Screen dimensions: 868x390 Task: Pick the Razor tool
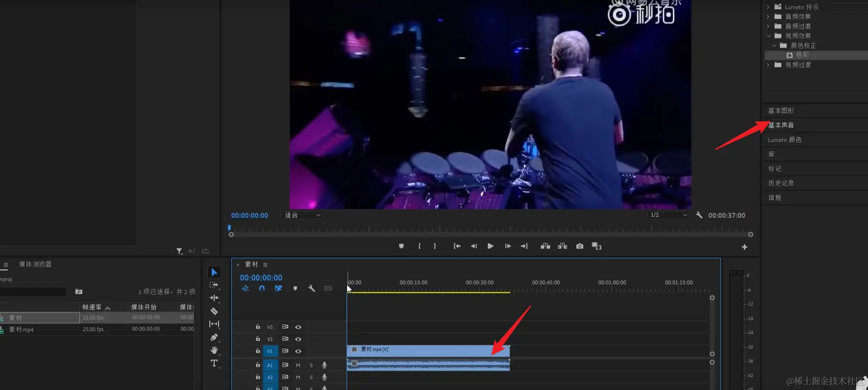(x=214, y=311)
